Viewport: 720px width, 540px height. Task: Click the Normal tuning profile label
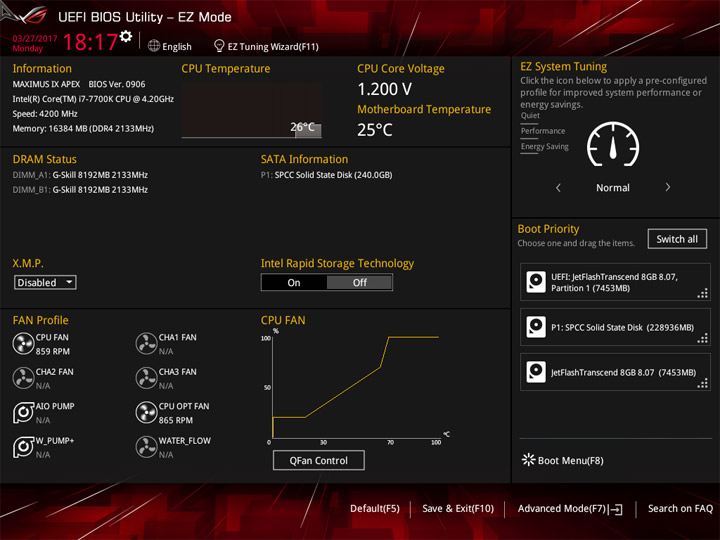[x=613, y=188]
